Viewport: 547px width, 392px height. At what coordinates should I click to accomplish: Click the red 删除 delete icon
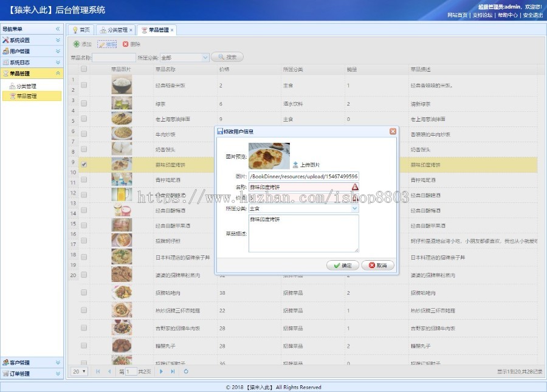126,44
